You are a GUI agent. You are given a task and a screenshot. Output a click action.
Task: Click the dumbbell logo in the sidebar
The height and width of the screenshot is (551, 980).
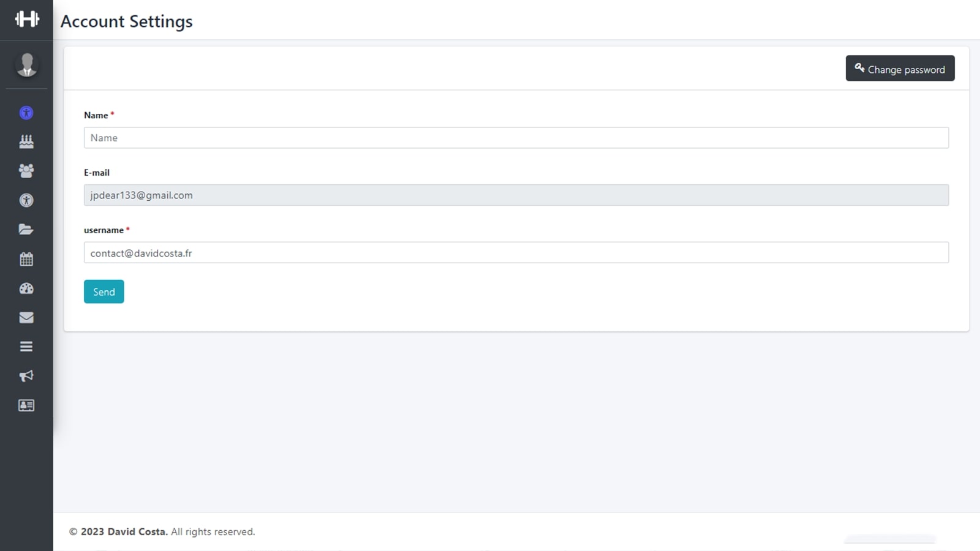click(x=26, y=19)
